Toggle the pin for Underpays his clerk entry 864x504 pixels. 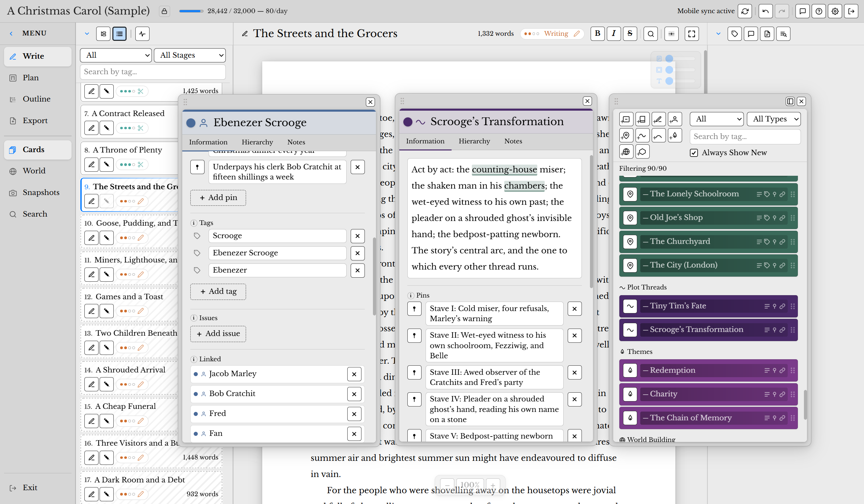pyautogui.click(x=197, y=167)
